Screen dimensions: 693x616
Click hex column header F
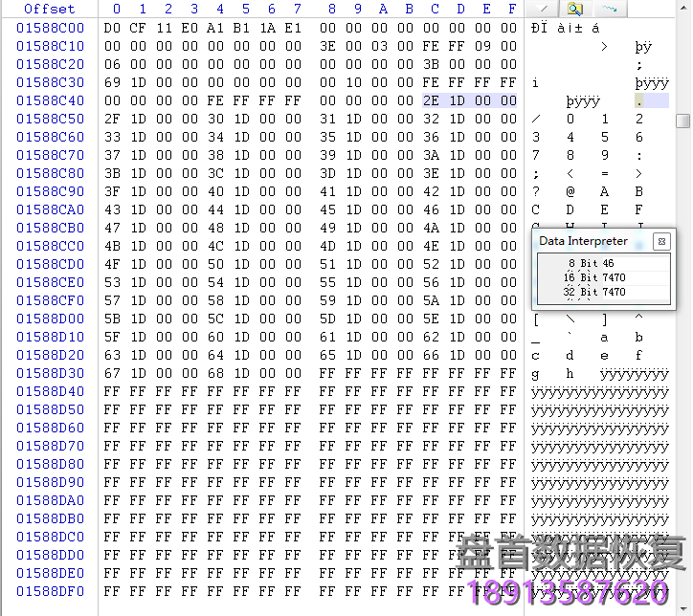click(511, 9)
